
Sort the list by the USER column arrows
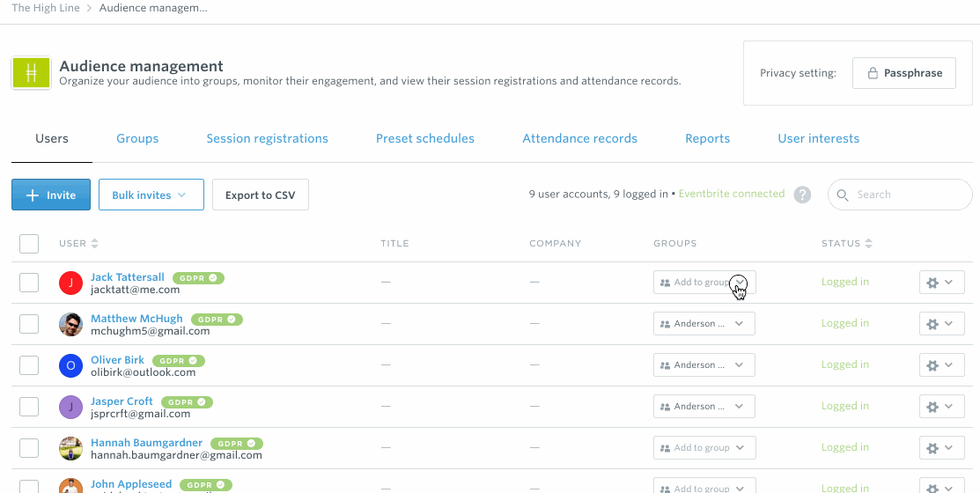[94, 244]
